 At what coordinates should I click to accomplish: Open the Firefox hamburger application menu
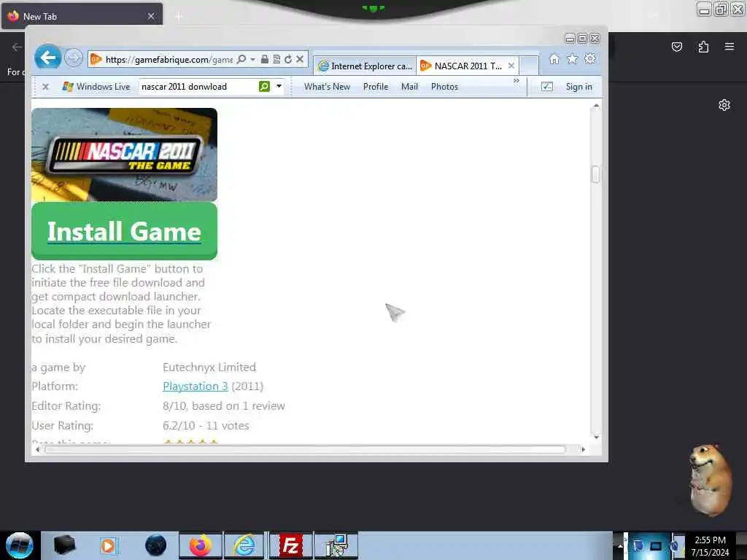pos(729,47)
